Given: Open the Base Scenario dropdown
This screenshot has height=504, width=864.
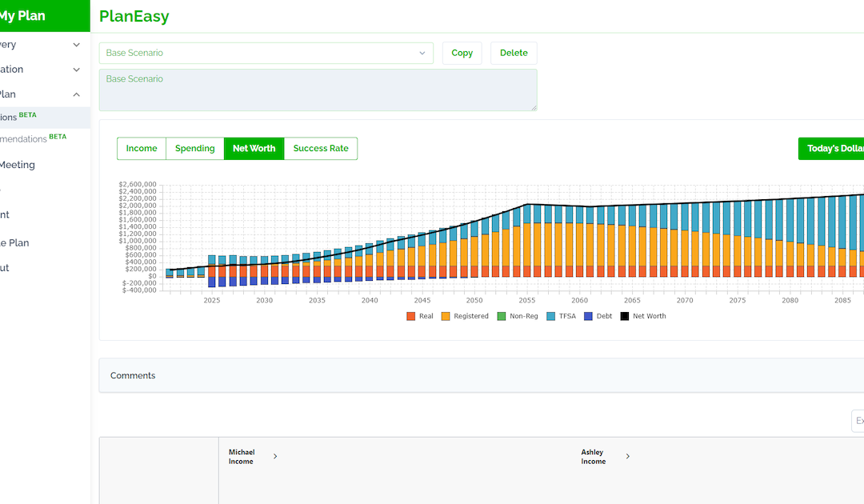Looking at the screenshot, I should pos(266,53).
